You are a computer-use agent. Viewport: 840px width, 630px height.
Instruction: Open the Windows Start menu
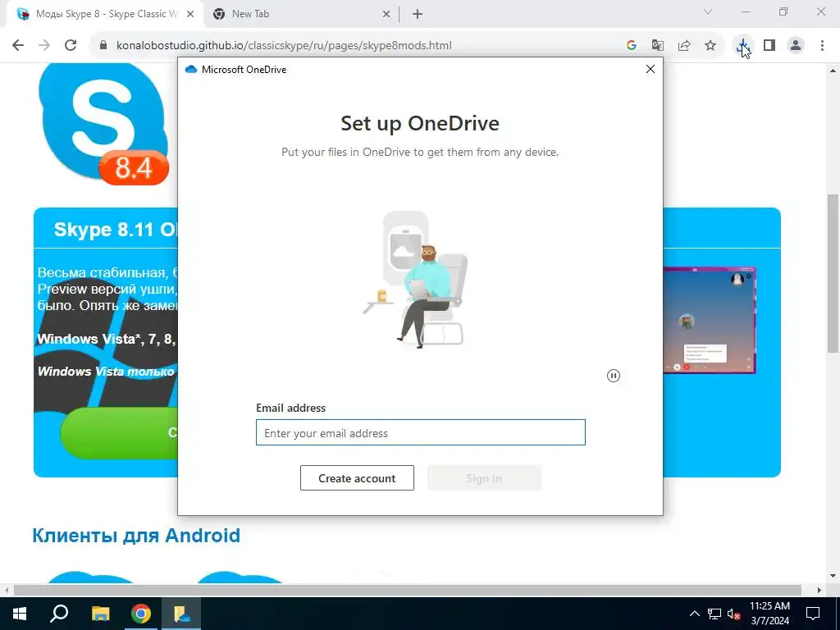coord(20,614)
